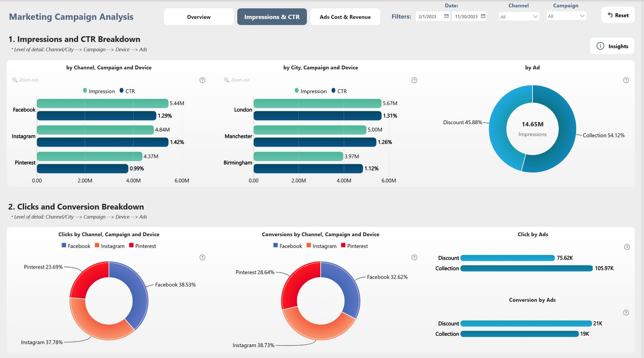Toggle Pinterest legend in Conversions donut
644x358 pixels.
(x=355, y=246)
